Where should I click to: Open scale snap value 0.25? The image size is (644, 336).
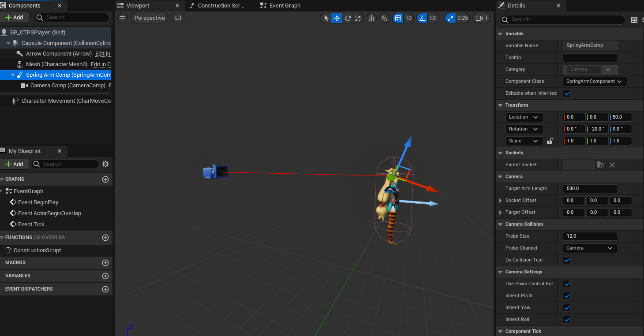[463, 18]
